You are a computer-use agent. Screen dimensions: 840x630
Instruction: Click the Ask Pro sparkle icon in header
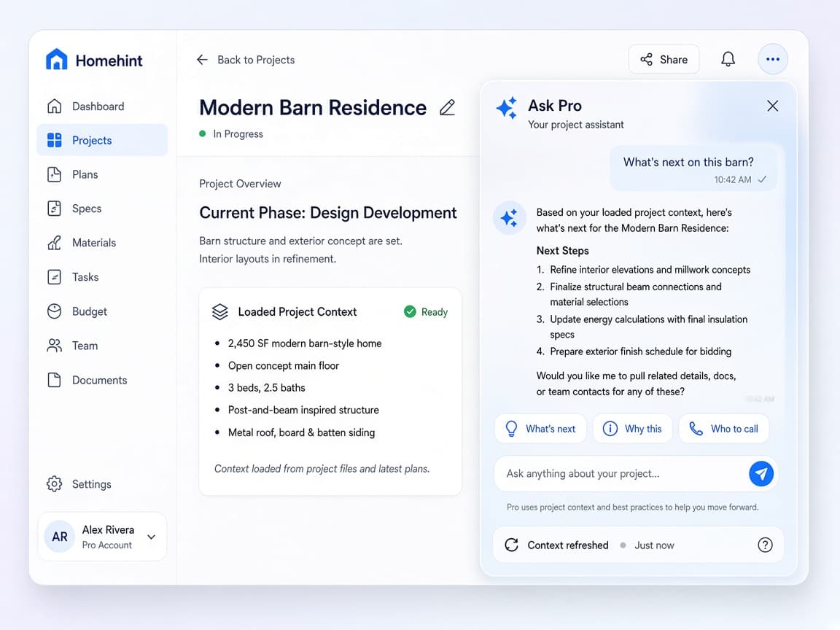tap(506, 108)
